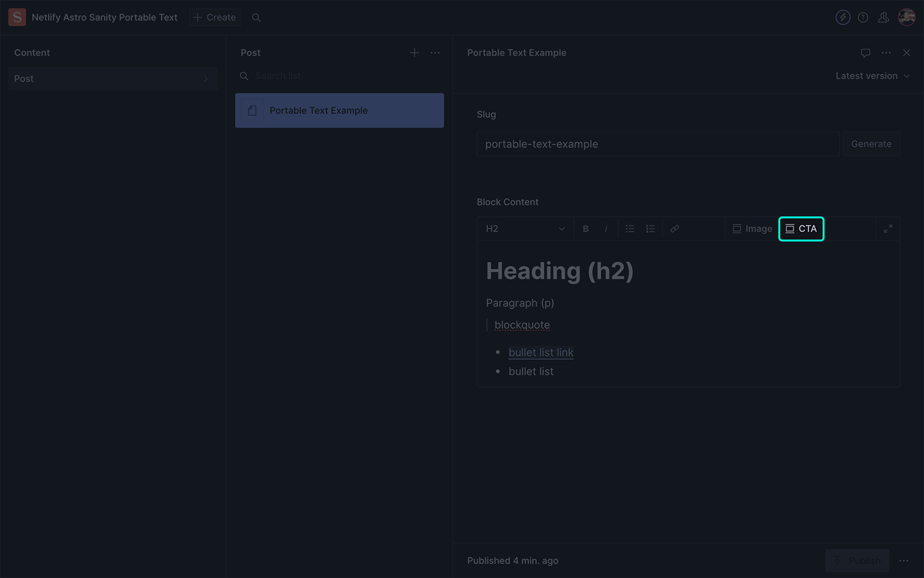Viewport: 924px width, 578px height.
Task: Focus the Search list field
Action: click(x=340, y=76)
